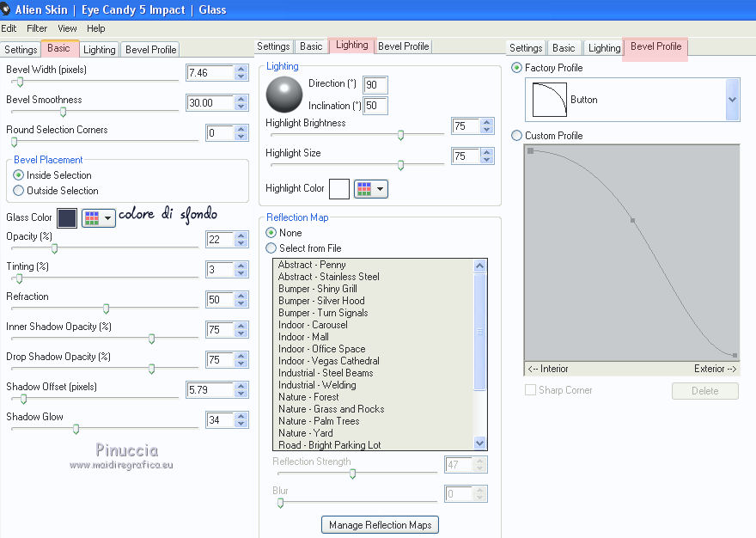756x538 pixels.
Task: Open the Help menu
Action: [x=96, y=28]
